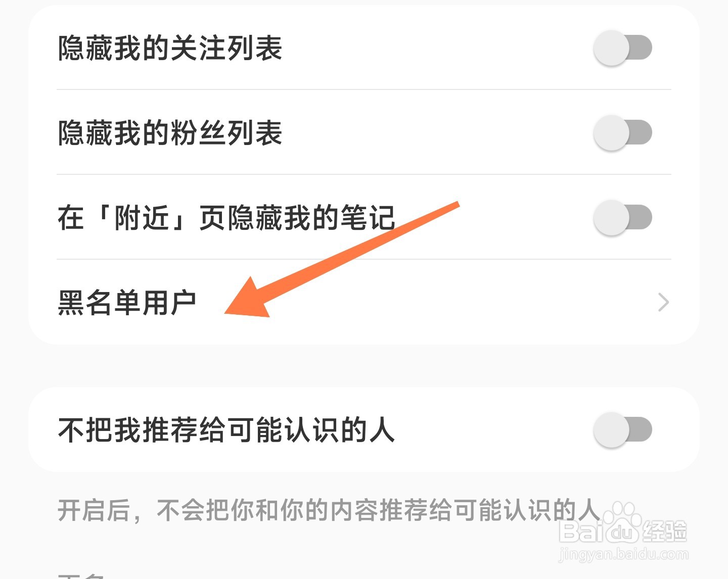
Task: Enable the 隐藏我的粉丝列表 switch
Action: click(623, 133)
